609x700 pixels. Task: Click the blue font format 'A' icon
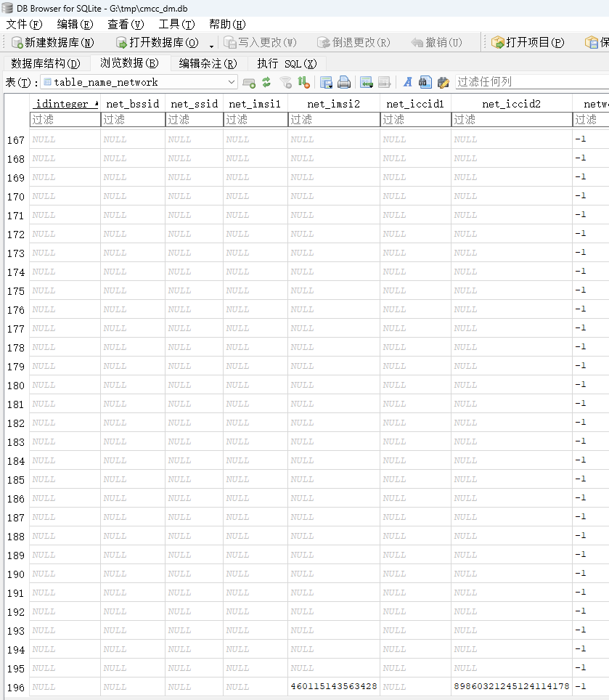pos(407,82)
